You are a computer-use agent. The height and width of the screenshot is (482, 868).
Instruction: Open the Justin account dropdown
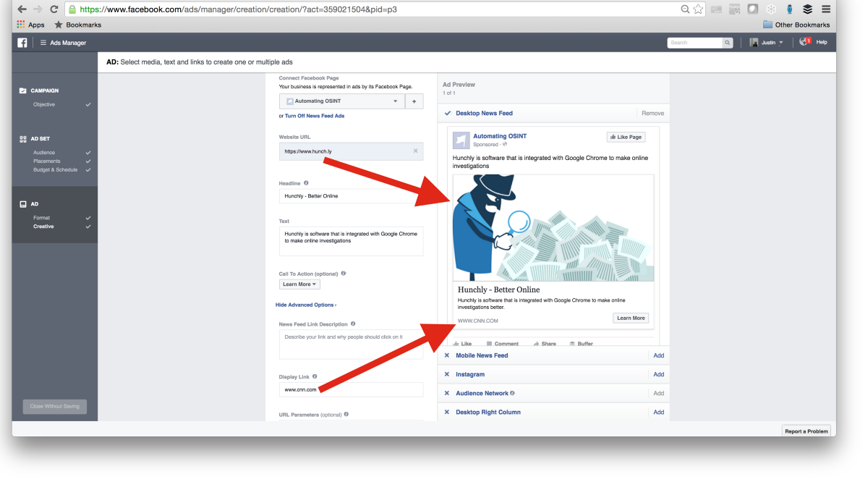767,43
